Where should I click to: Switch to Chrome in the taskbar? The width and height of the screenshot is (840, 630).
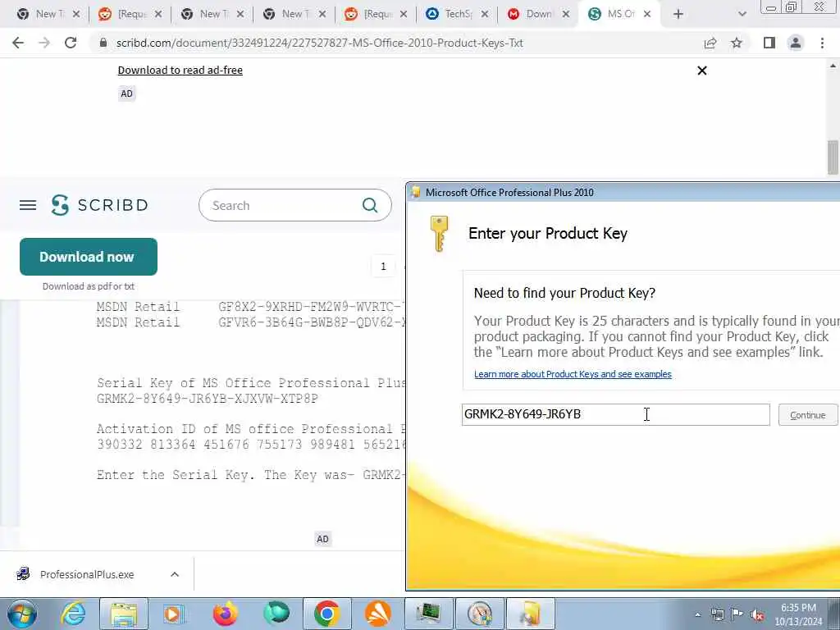click(x=327, y=614)
